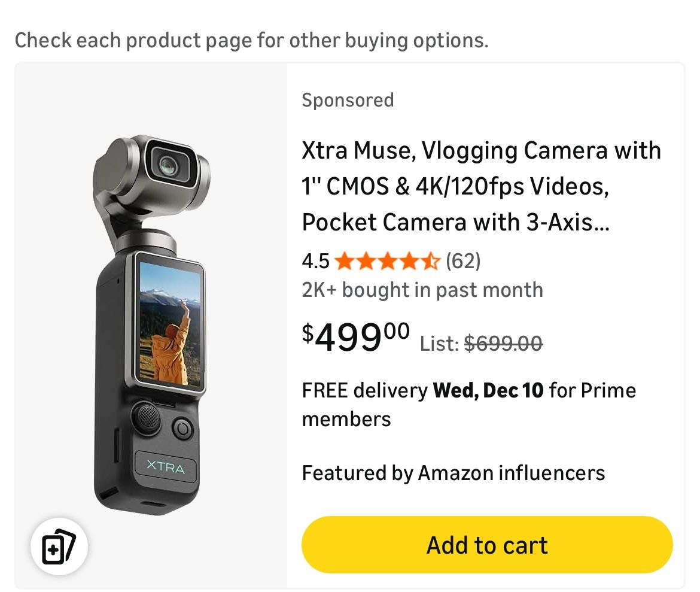Click the orange star rating icons

point(387,261)
